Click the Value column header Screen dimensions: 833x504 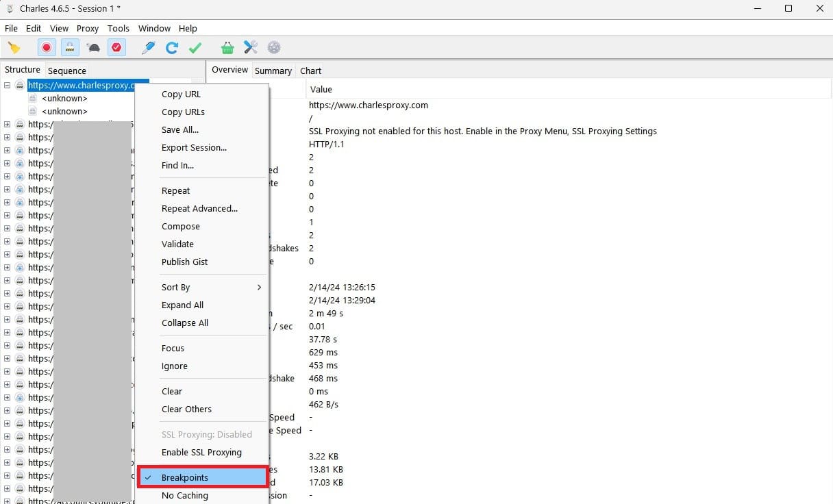point(321,89)
